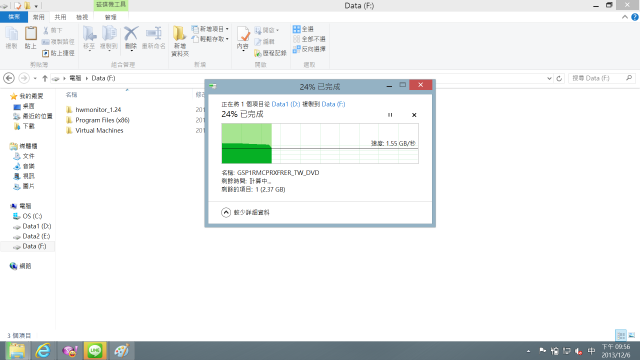Click Paste shortcut in the ribbon

[x=58, y=53]
